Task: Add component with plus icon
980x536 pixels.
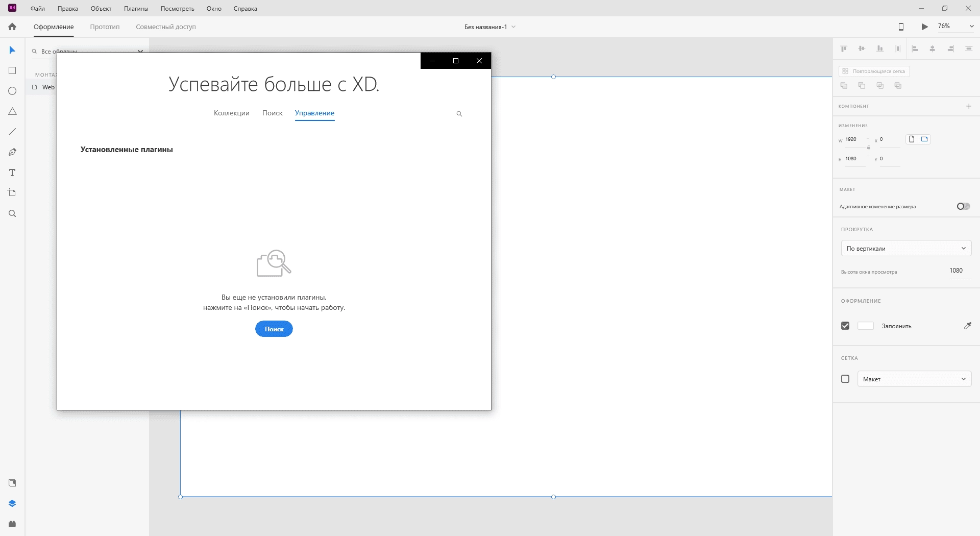Action: (968, 106)
